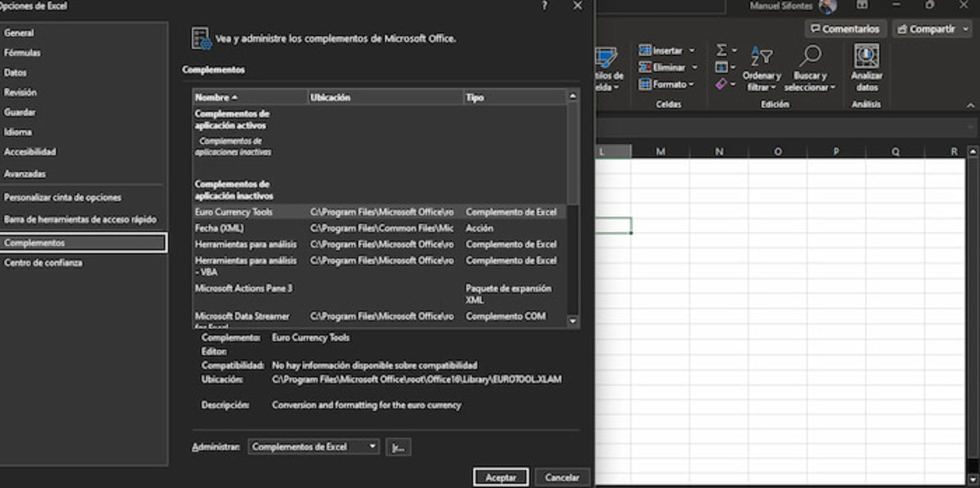This screenshot has width=980, height=488.
Task: Select the Complementos category
Action: tap(83, 242)
